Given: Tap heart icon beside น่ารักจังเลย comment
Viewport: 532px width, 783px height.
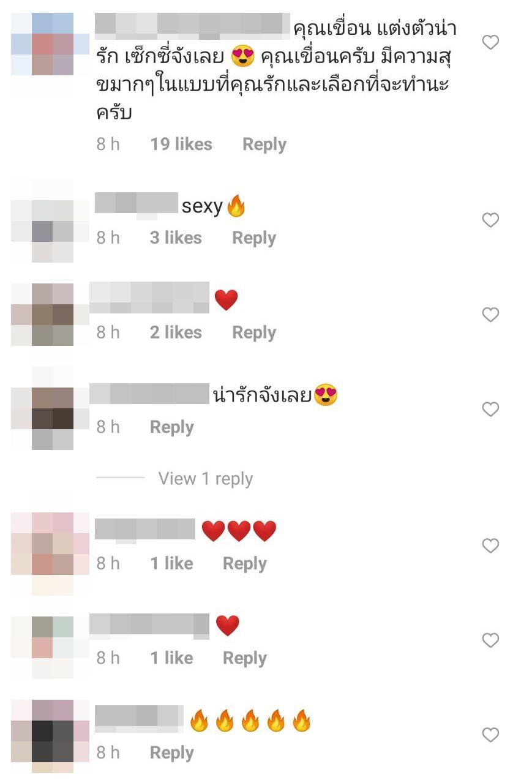Looking at the screenshot, I should pos(490,409).
